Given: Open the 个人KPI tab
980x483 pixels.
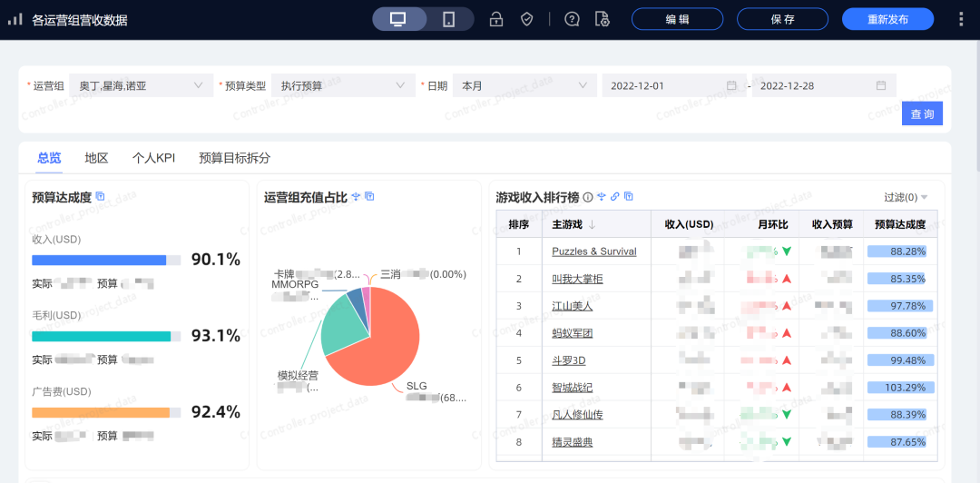Looking at the screenshot, I should click(153, 158).
